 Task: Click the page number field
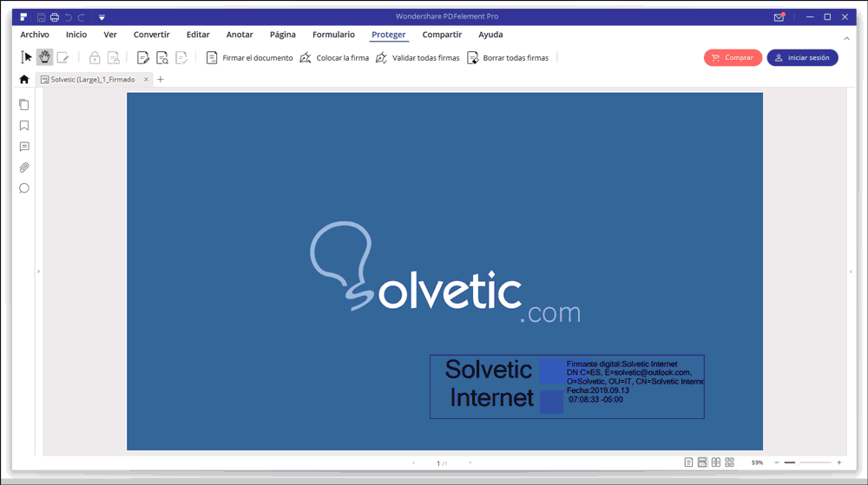pyautogui.click(x=442, y=463)
